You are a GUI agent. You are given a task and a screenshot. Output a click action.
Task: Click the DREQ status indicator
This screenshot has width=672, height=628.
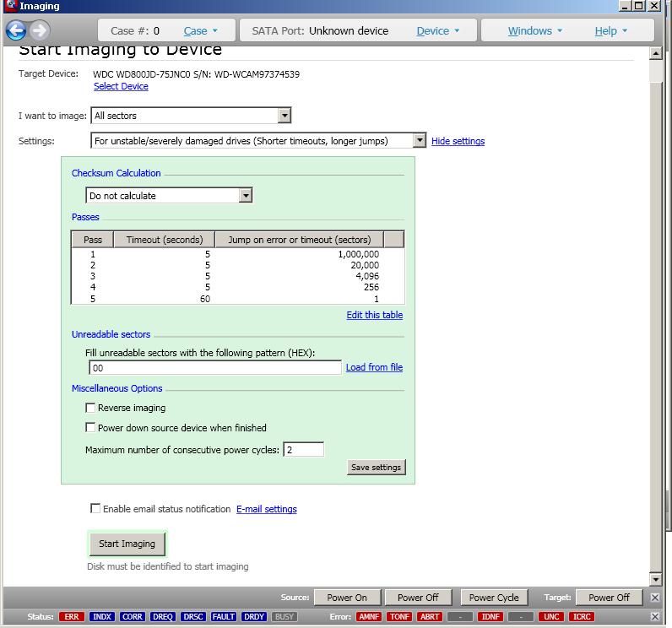click(162, 616)
